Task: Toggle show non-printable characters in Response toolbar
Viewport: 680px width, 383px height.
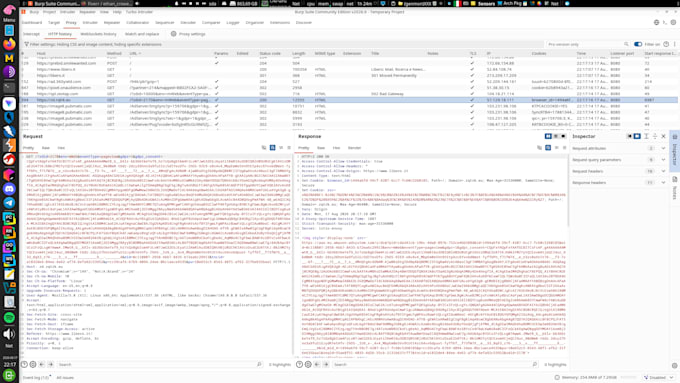Action: click(556, 148)
